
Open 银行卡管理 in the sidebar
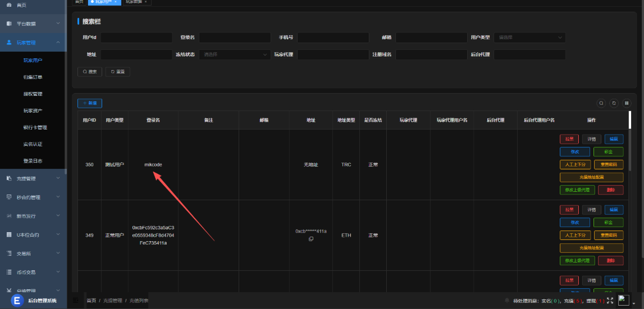click(35, 127)
